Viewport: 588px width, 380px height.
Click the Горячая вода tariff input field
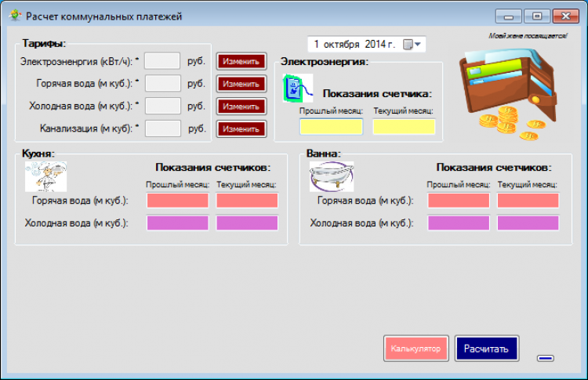[x=163, y=83]
